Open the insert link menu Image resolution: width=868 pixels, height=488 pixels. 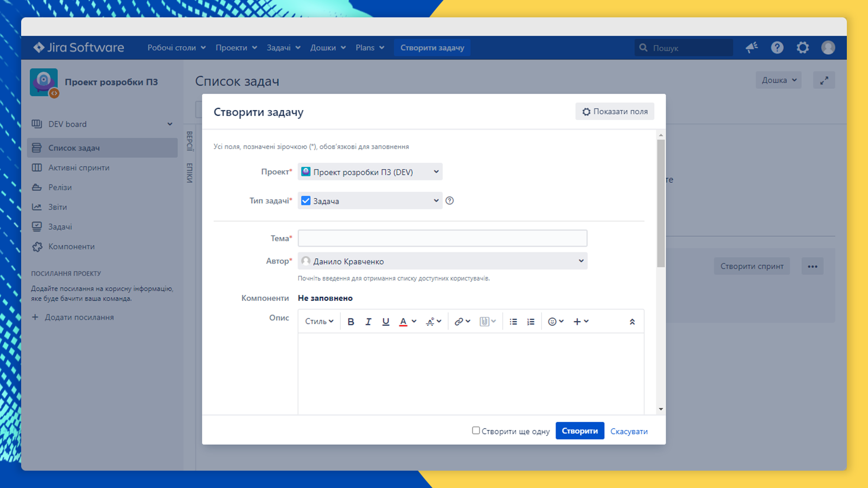point(462,322)
